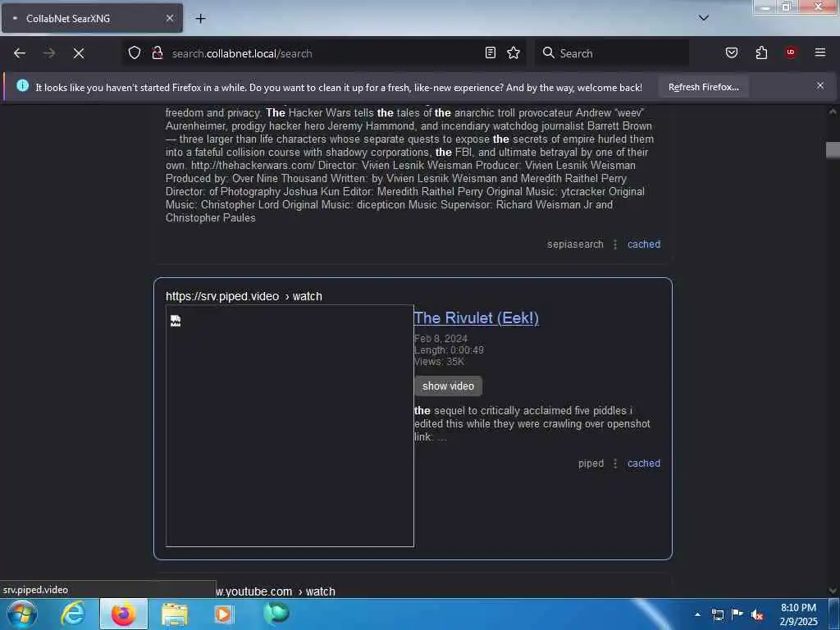Click the 'Views: 35K' text
The height and width of the screenshot is (630, 840).
[x=440, y=362]
